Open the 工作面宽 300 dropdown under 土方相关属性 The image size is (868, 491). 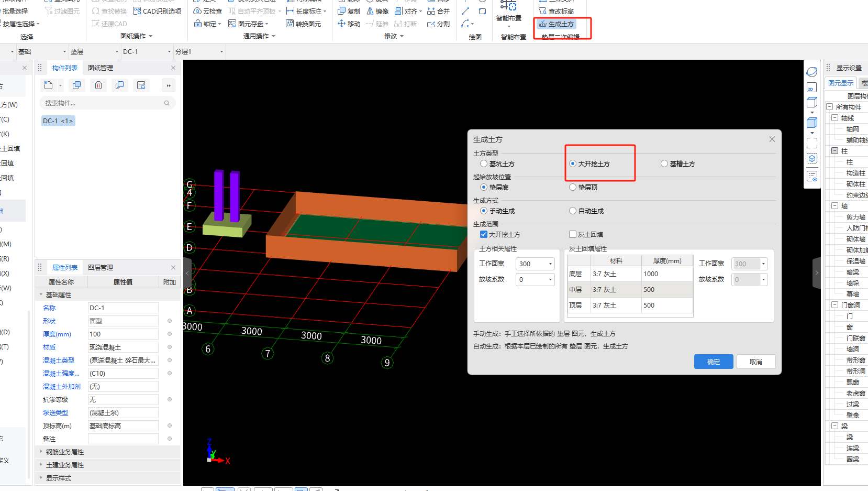click(x=550, y=264)
